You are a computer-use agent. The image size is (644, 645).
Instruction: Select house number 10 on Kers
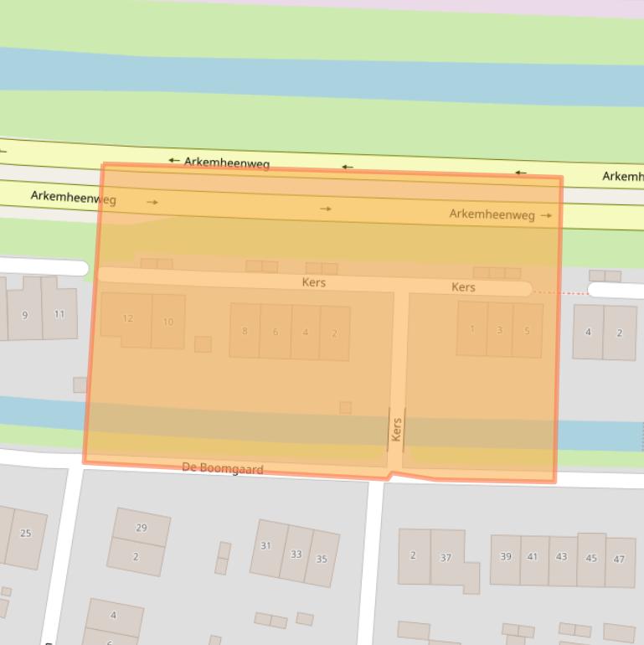tap(168, 322)
